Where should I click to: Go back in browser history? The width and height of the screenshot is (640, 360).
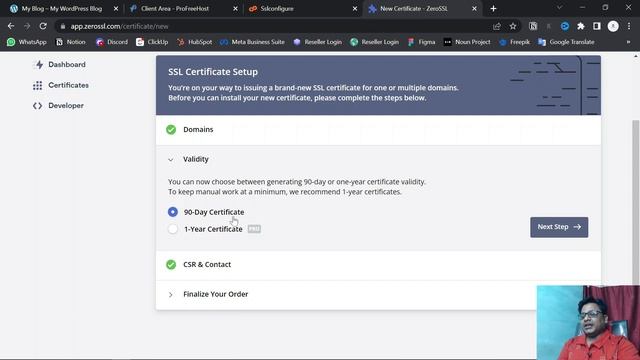[x=11, y=26]
